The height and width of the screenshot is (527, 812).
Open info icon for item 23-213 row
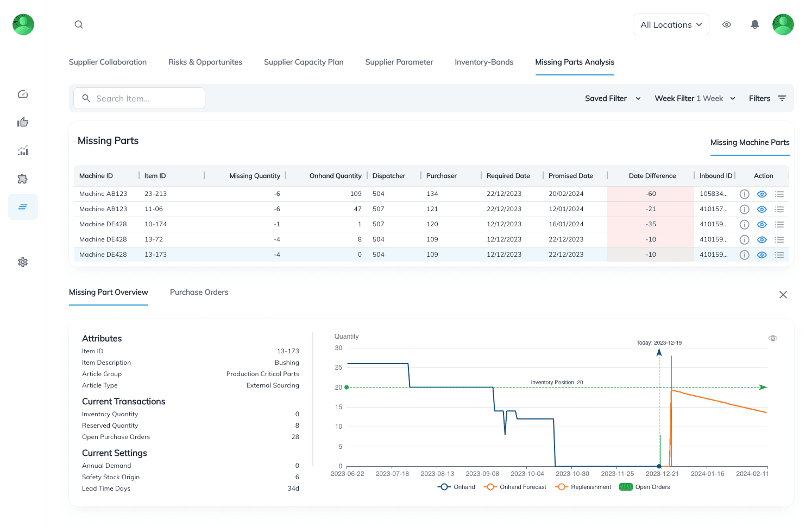click(744, 194)
